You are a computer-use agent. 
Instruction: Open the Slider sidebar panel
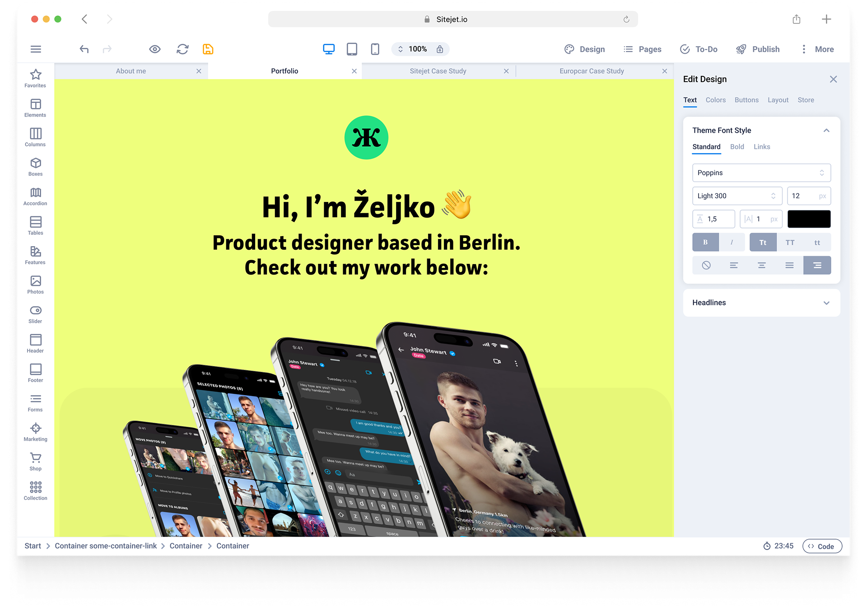point(35,314)
